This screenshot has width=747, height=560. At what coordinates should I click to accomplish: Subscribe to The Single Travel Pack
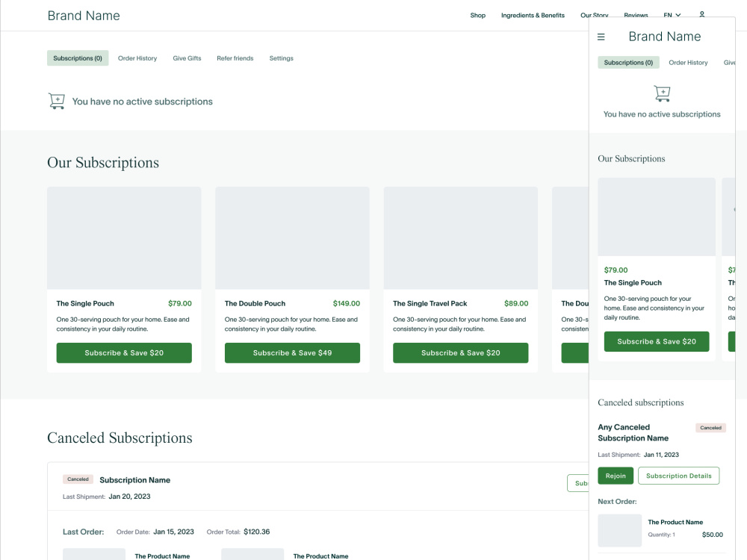pyautogui.click(x=460, y=353)
